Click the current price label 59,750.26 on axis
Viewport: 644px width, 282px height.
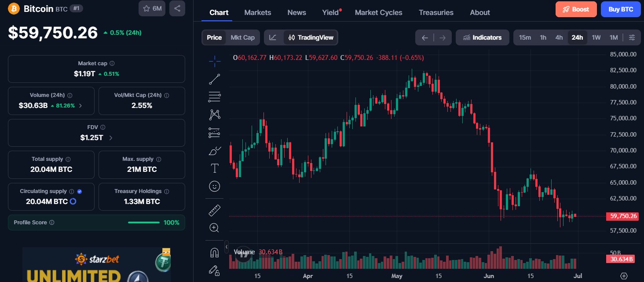[622, 216]
